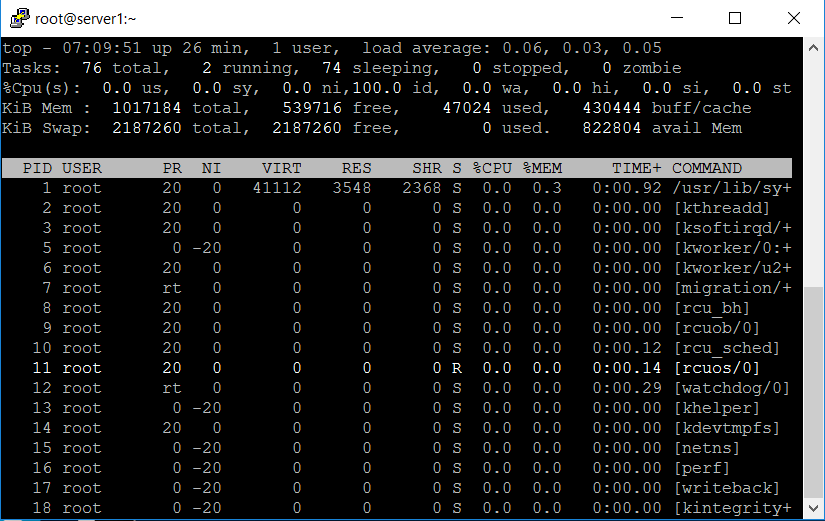This screenshot has width=825, height=521.
Task: Click the TIME+ column header
Action: point(637,168)
